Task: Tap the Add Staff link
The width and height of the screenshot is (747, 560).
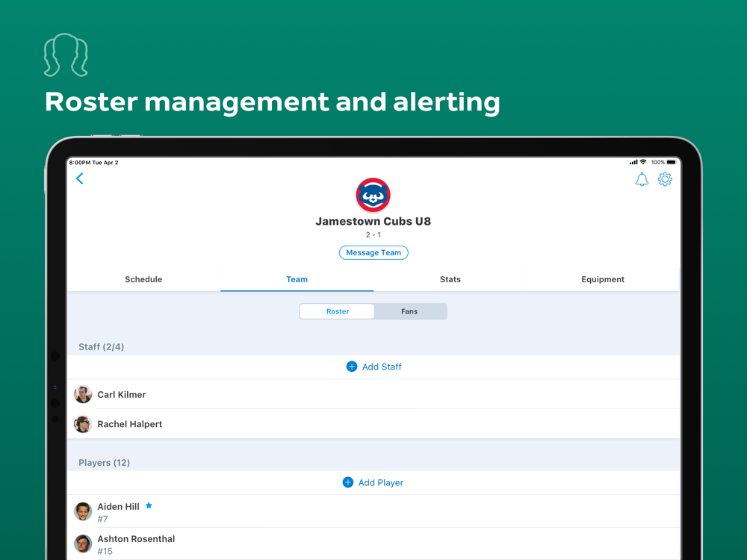Action: point(382,367)
